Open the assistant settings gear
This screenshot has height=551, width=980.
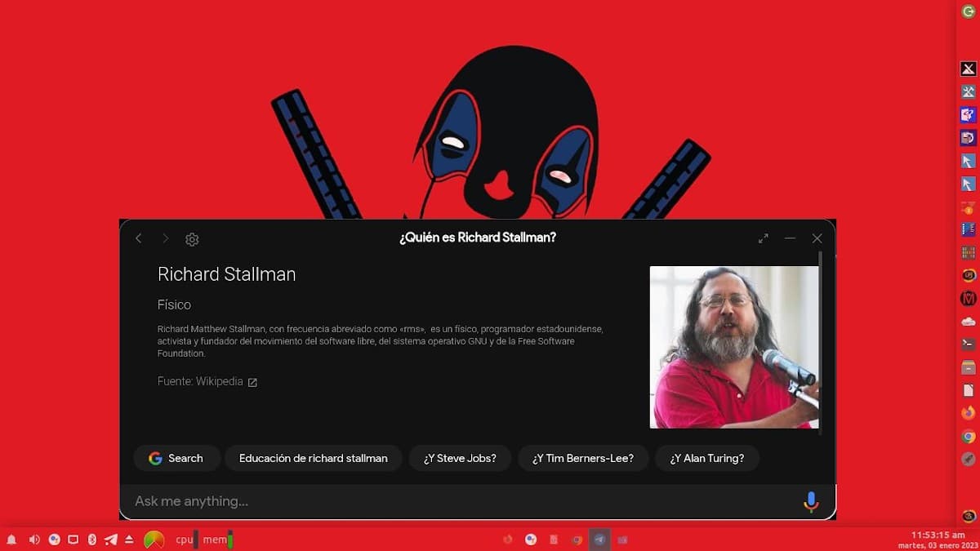pos(192,239)
